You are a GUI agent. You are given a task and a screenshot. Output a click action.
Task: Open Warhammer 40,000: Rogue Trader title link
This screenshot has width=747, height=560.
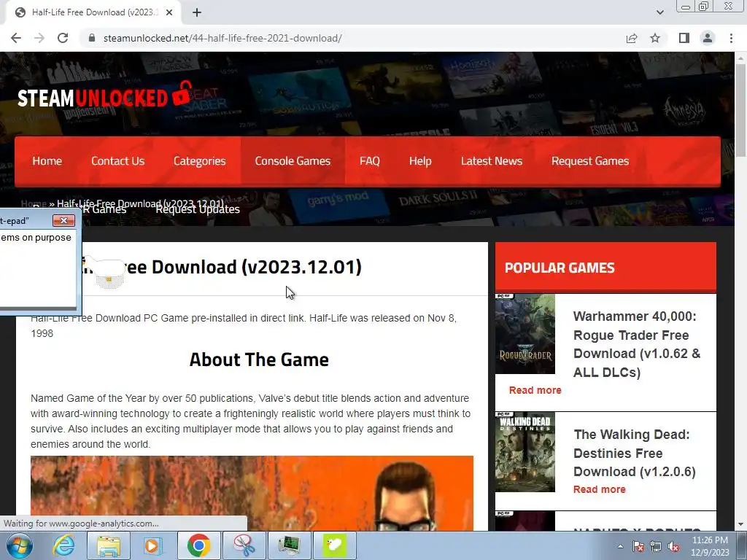click(636, 344)
